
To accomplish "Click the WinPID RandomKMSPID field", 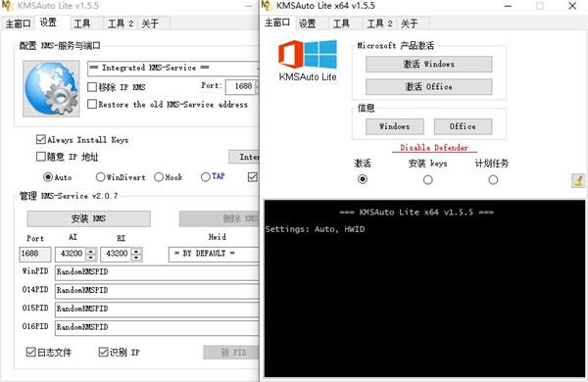I will (x=157, y=272).
